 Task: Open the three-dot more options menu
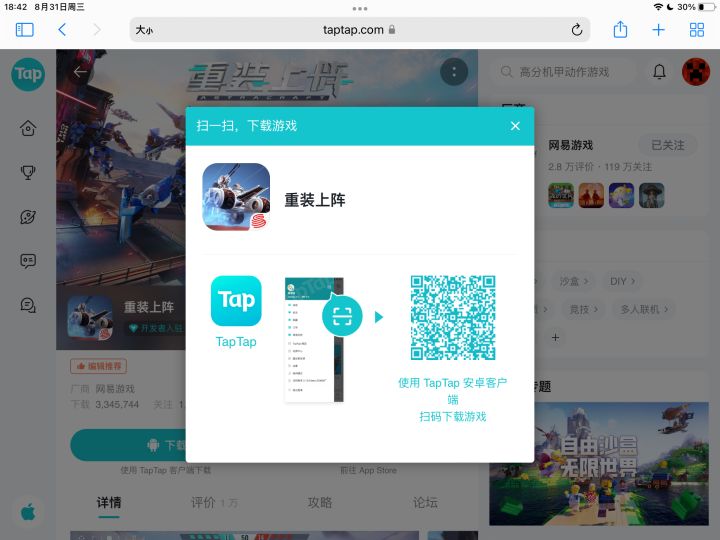click(x=454, y=72)
